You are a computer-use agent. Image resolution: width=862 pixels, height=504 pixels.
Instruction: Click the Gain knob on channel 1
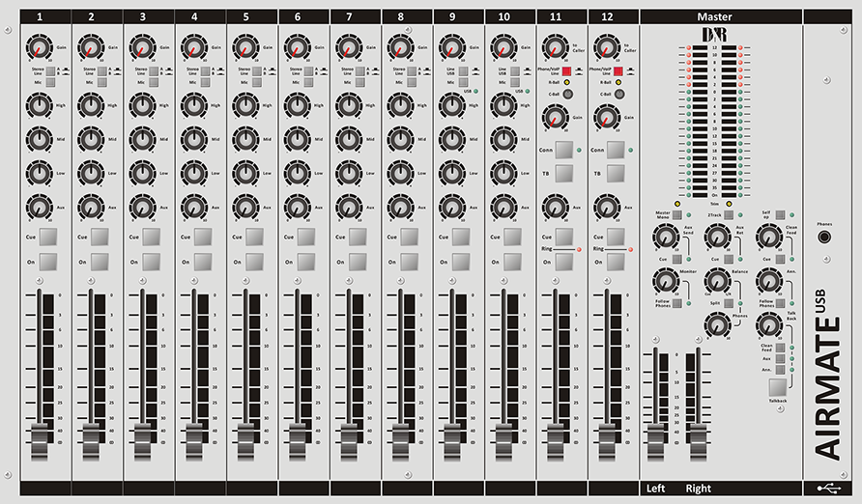click(38, 46)
